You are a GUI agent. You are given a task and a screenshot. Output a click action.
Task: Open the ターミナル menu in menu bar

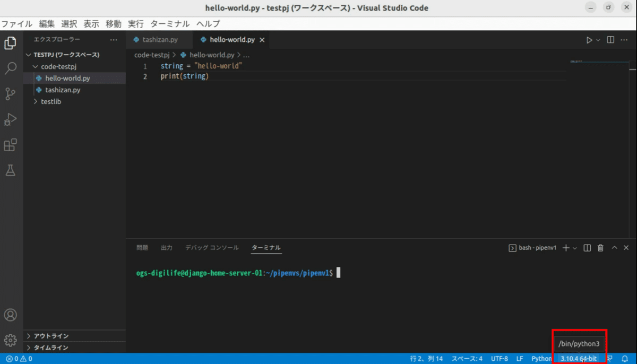point(170,24)
